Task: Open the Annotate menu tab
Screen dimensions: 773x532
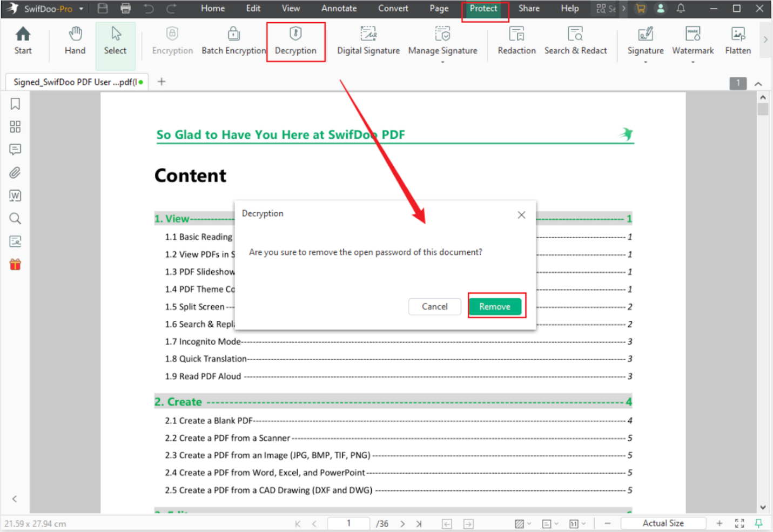Action: point(339,8)
